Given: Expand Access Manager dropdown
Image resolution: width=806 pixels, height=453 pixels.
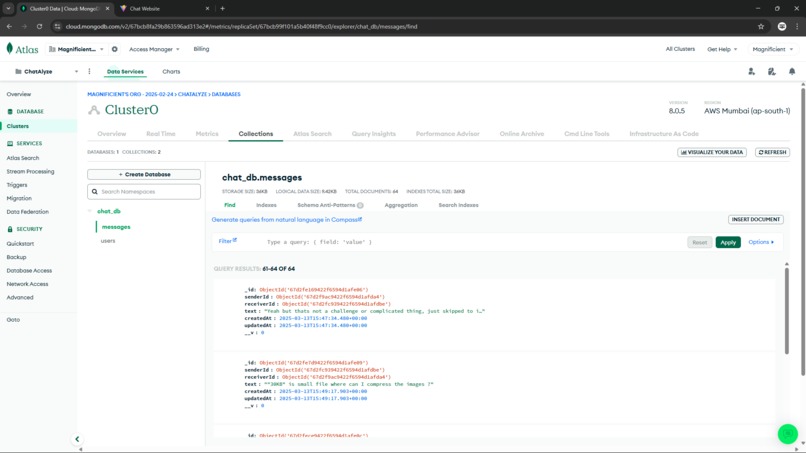Looking at the screenshot, I should 154,49.
